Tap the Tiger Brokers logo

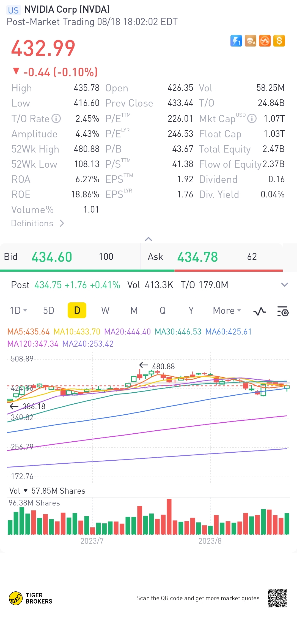click(31, 598)
